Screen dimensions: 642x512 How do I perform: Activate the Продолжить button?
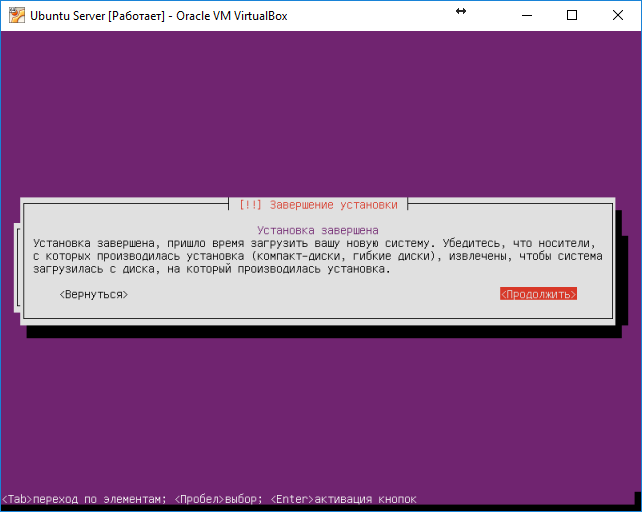(x=538, y=294)
